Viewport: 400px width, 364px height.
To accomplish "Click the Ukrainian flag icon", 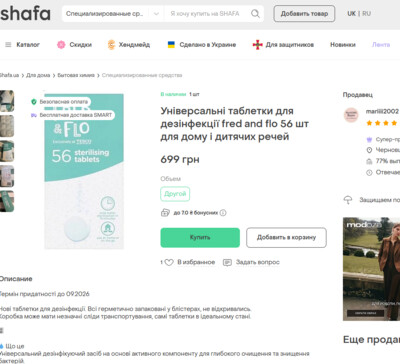I will [171, 45].
